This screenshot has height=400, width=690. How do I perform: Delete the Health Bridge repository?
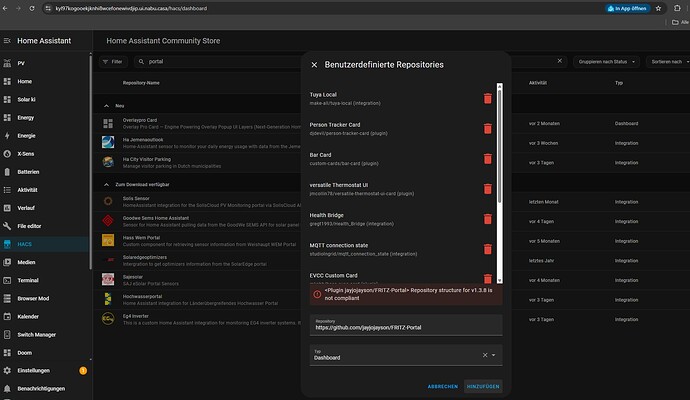click(x=488, y=219)
